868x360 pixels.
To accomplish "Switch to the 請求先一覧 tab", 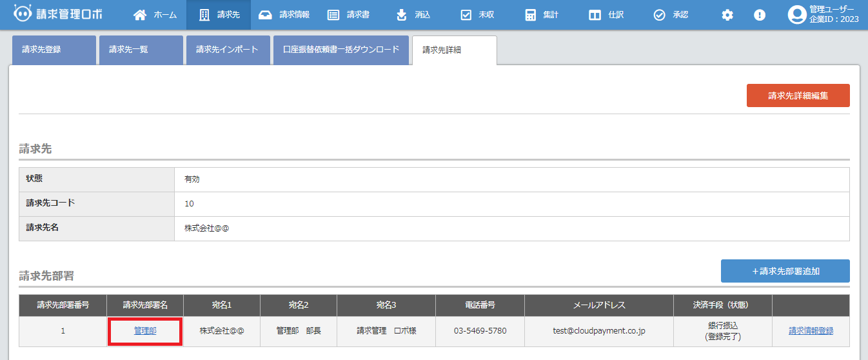I will (140, 50).
